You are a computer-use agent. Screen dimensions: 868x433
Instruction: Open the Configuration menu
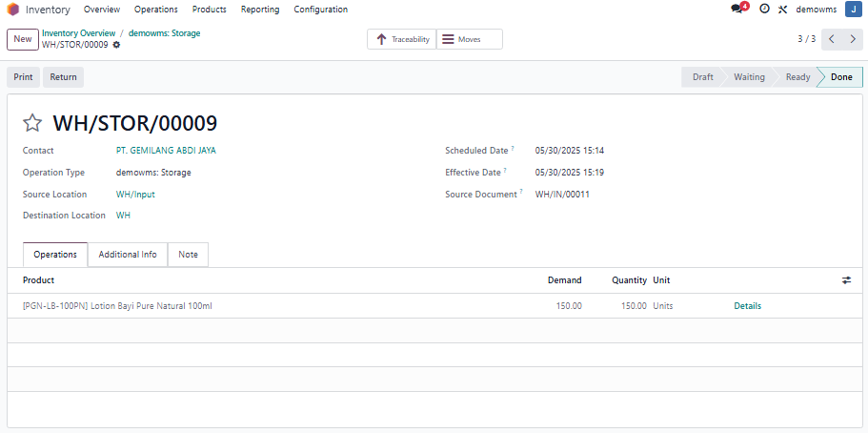click(320, 10)
